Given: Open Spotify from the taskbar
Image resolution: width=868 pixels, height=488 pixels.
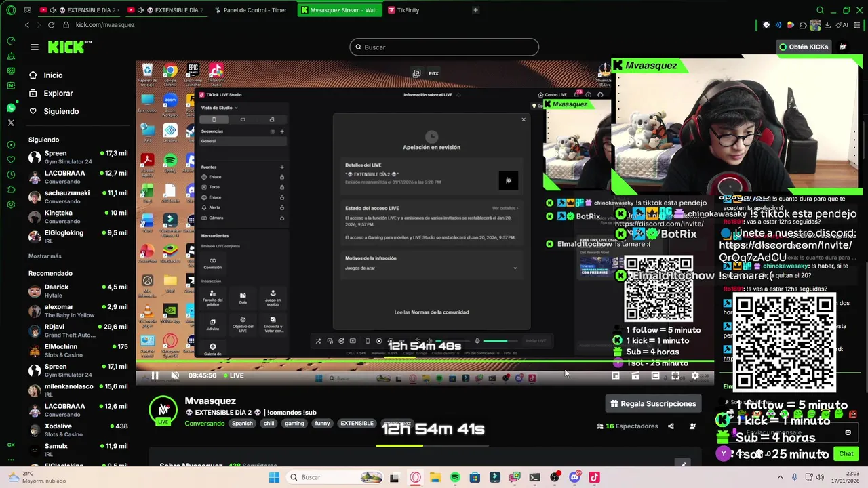Looking at the screenshot, I should [x=455, y=477].
